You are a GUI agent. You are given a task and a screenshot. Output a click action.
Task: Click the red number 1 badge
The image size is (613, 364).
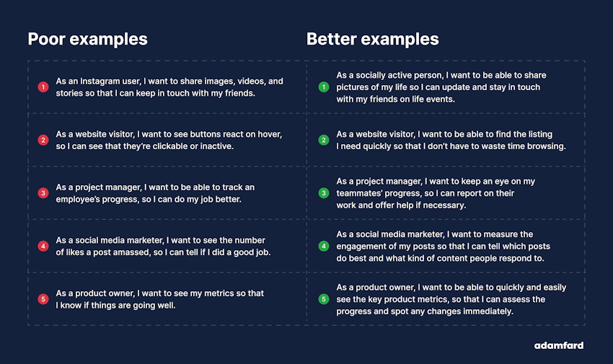(x=43, y=87)
